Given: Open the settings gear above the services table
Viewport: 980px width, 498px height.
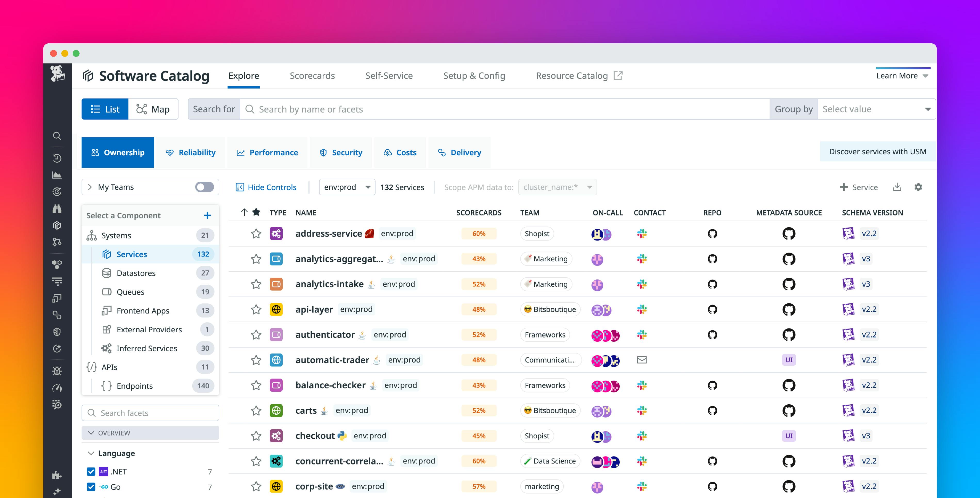Looking at the screenshot, I should click(918, 187).
